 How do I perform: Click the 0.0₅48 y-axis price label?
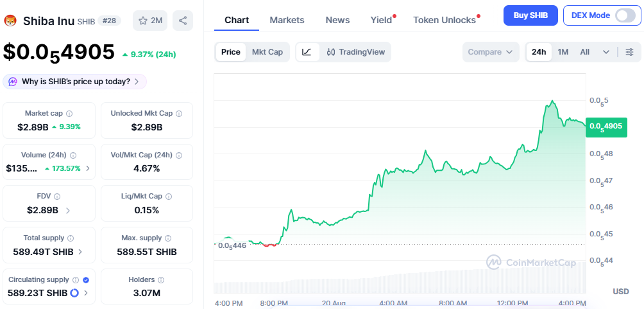[x=601, y=154]
